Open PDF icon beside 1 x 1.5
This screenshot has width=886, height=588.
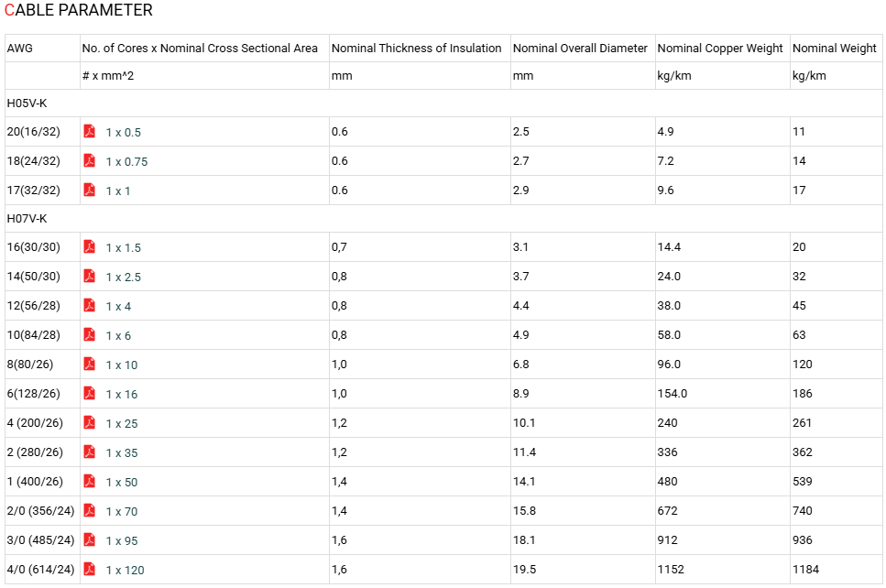point(89,246)
